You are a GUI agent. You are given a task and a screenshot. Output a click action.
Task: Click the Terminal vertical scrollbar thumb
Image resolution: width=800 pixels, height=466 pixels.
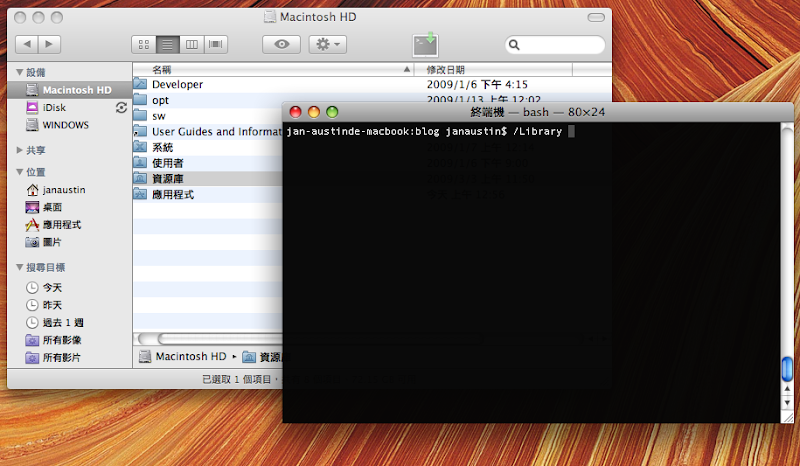point(787,369)
